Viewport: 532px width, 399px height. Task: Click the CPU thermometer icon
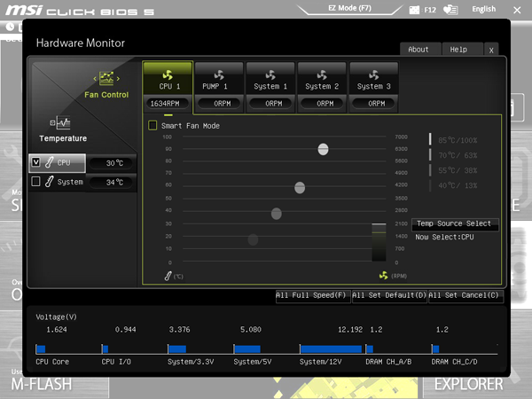[x=49, y=162]
